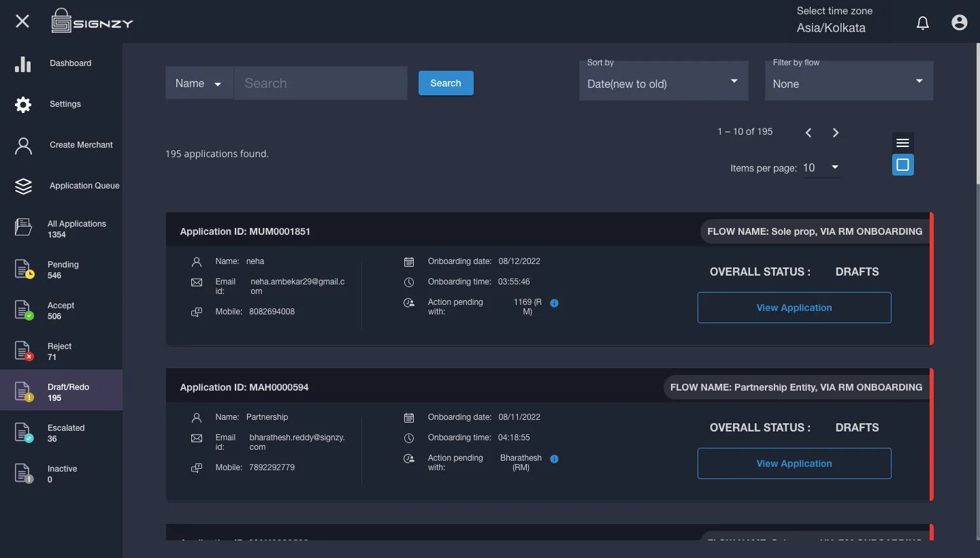View Application for MAH0000594
Screen dimensions: 980x558
click(794, 463)
